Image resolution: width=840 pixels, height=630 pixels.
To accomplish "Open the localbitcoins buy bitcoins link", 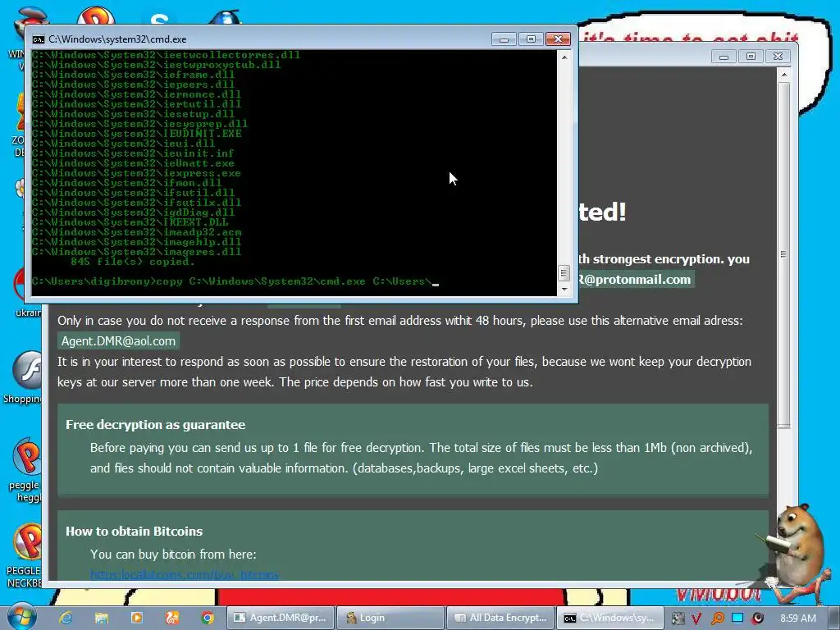I will pyautogui.click(x=185, y=575).
